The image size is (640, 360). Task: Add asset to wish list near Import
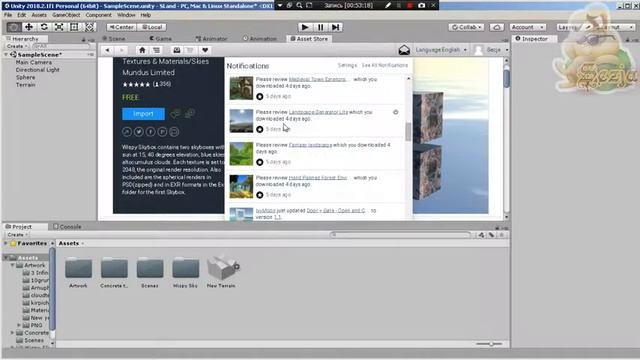tap(175, 114)
